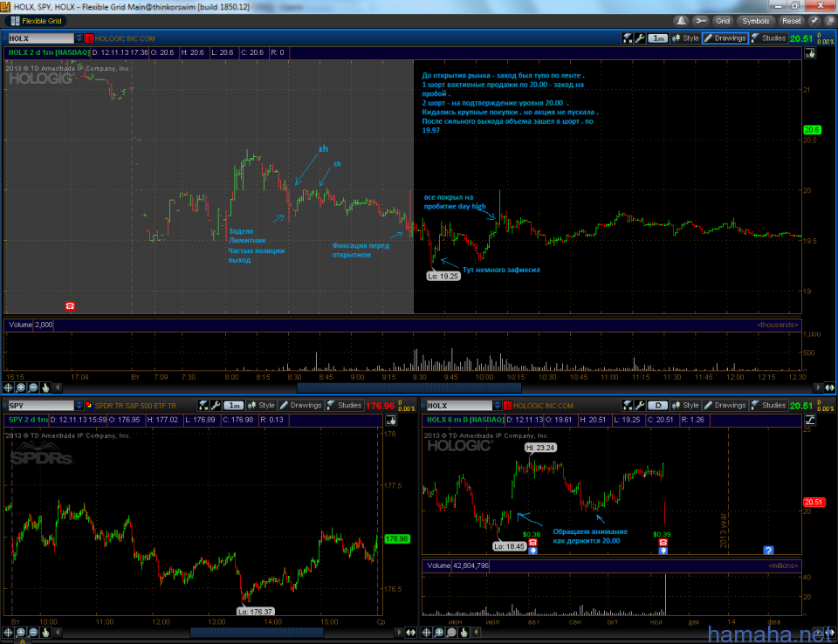838x644 pixels.
Task: Click Volume 42,804,796 label on daily chart
Action: tap(457, 565)
